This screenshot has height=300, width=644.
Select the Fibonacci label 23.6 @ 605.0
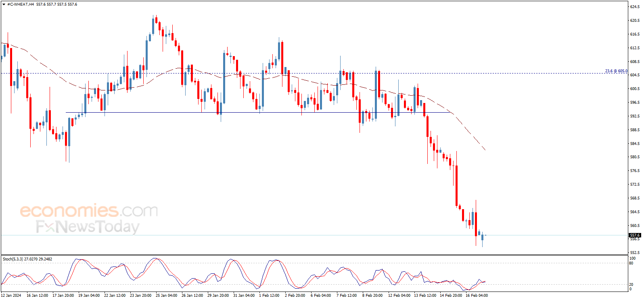616,71
